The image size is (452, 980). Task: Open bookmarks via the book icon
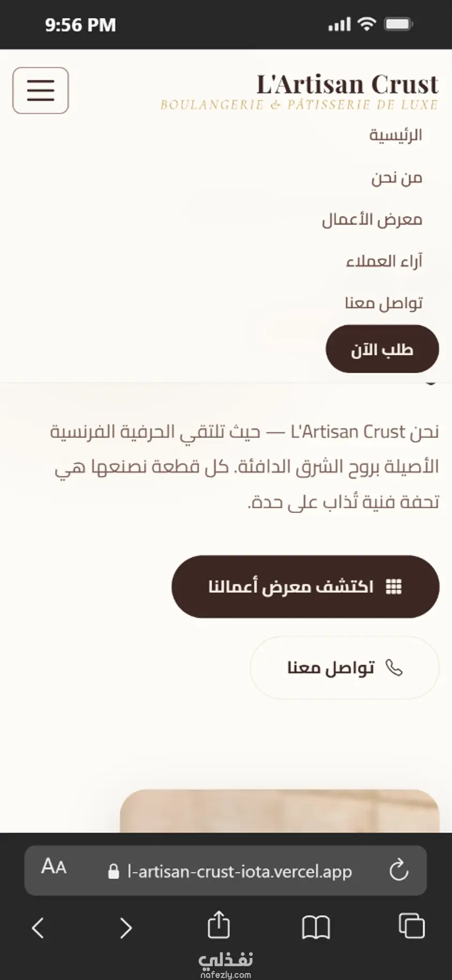(x=316, y=927)
